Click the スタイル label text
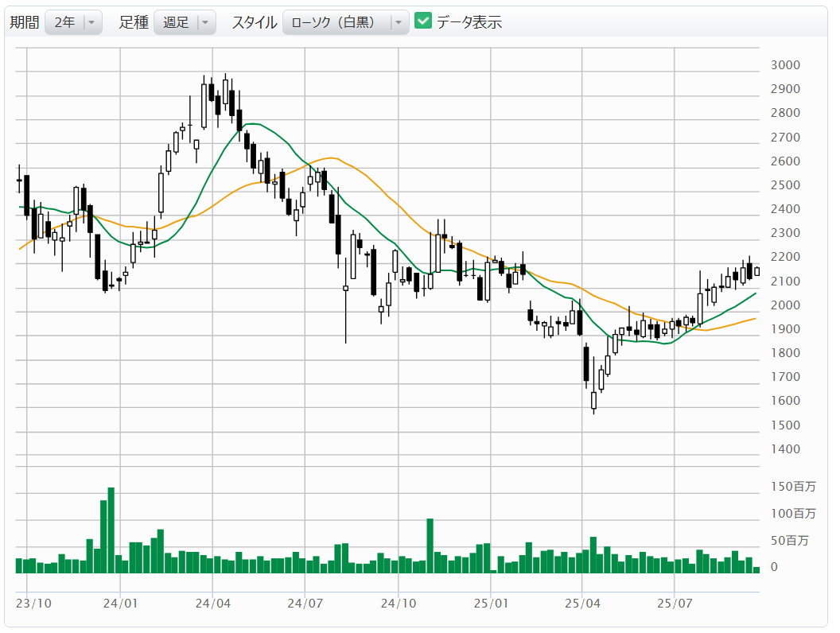 coord(255,22)
